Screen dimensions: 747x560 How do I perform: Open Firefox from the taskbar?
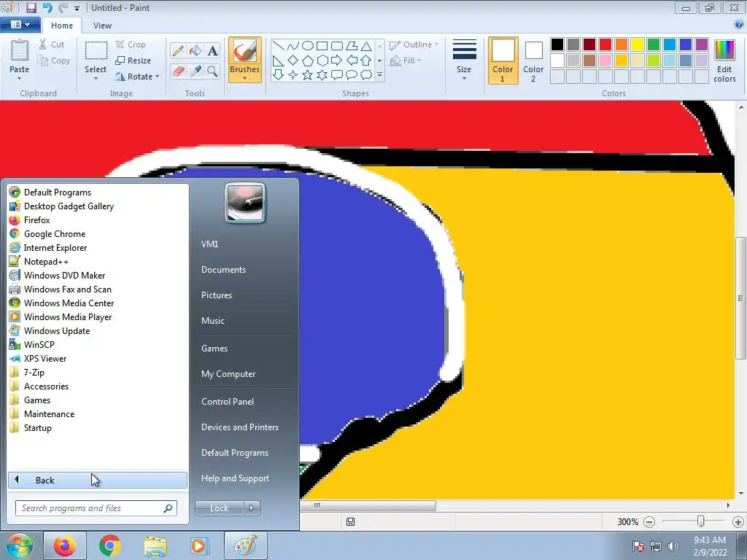(65, 545)
